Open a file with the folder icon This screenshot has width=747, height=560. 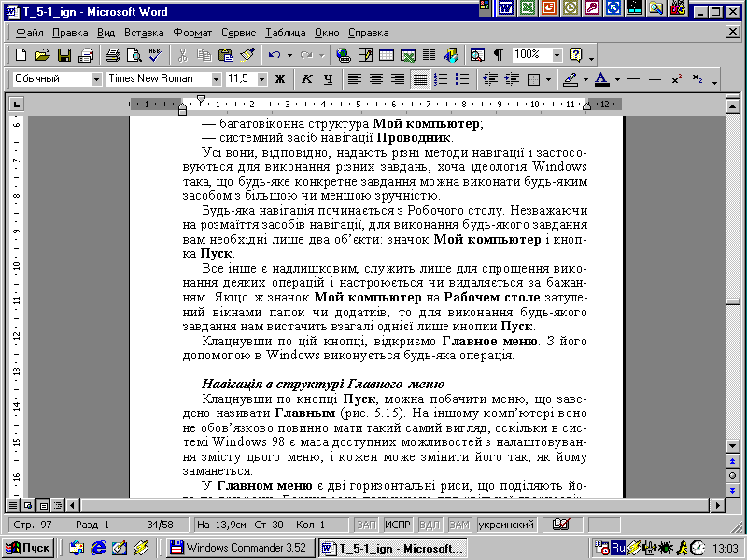point(42,55)
